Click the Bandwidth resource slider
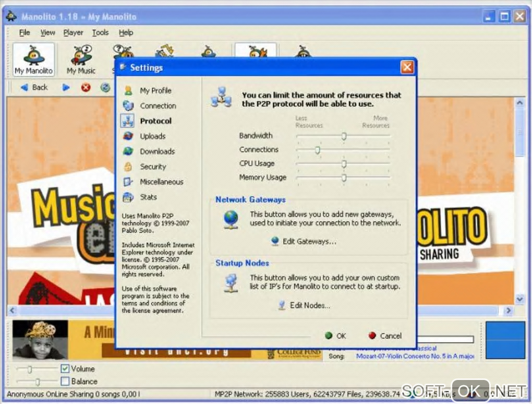 [343, 136]
